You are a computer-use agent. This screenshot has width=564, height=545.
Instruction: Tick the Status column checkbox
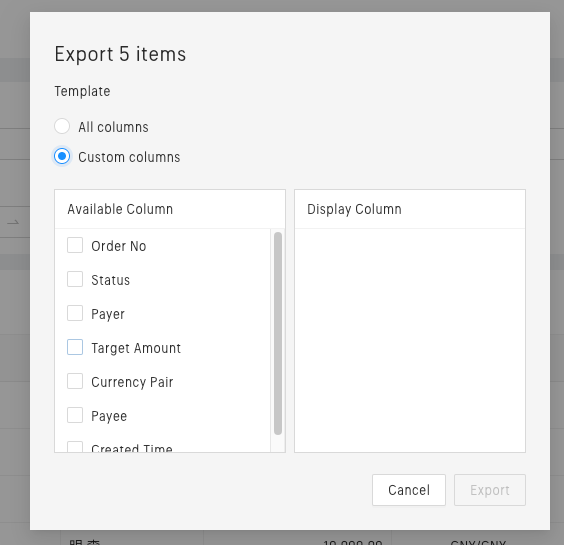pos(75,279)
